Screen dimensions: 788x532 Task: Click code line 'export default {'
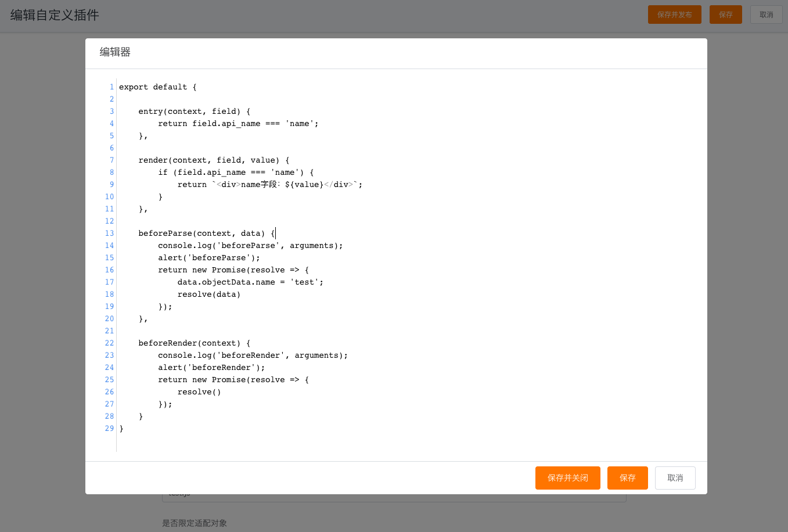coord(158,87)
